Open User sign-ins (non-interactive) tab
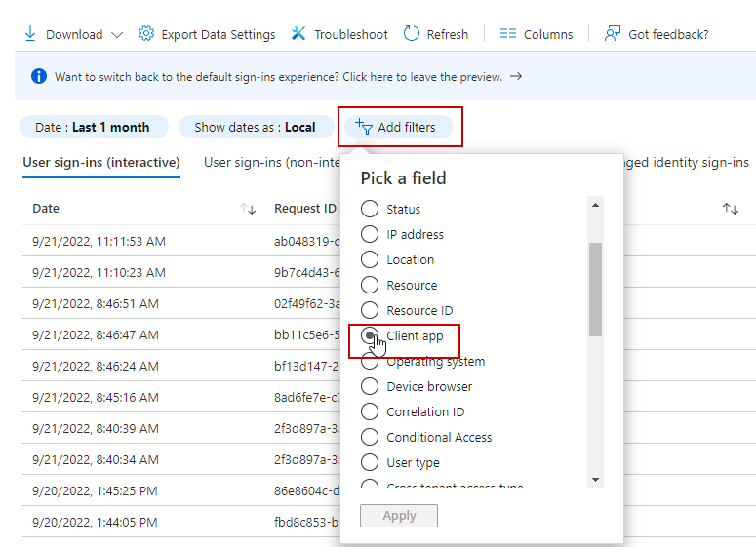This screenshot has width=756, height=547. point(268,163)
